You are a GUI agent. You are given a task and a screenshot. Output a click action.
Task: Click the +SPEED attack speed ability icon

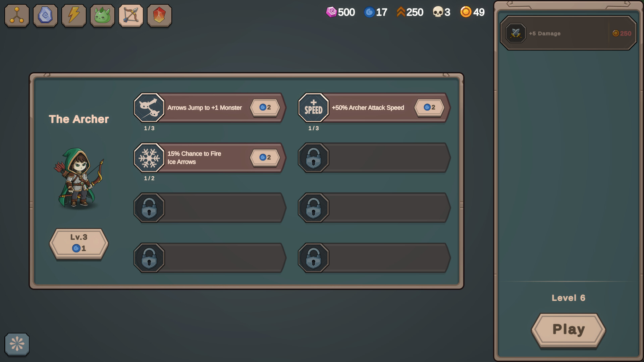click(x=313, y=108)
